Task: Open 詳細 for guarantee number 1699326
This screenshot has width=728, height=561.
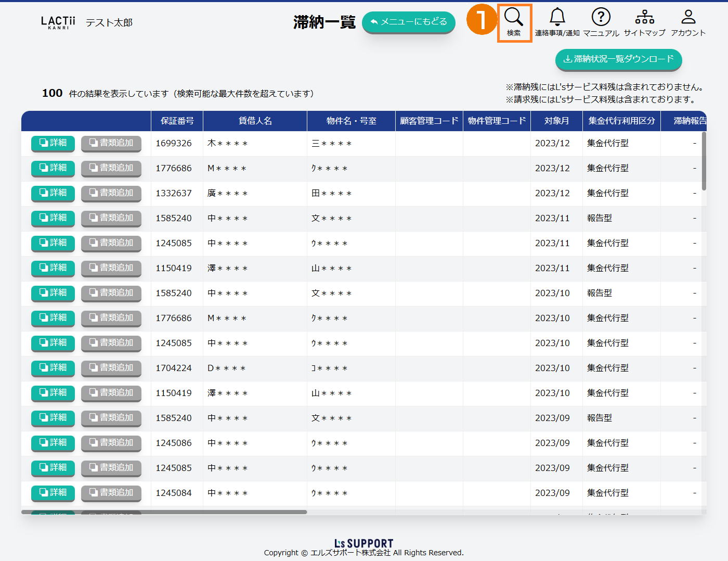Action: coord(53,143)
